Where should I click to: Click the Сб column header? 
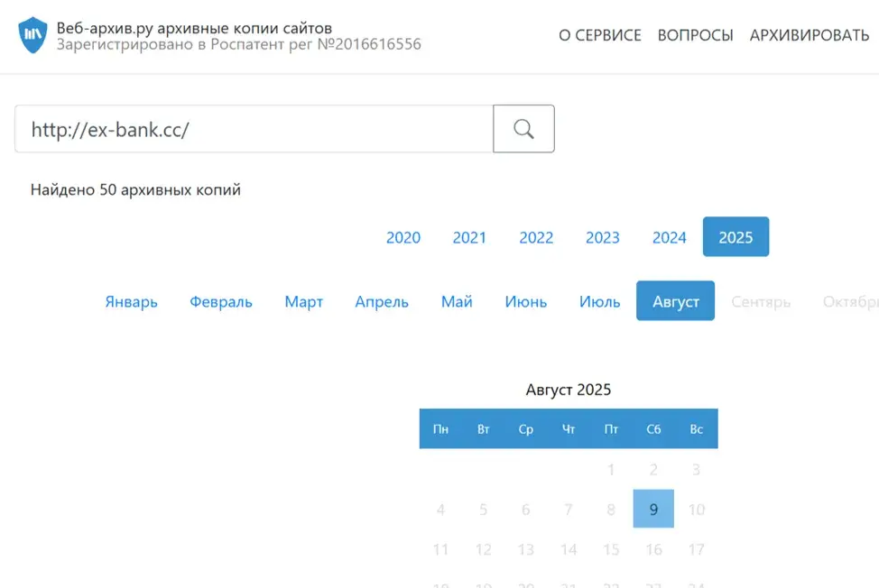pos(653,429)
